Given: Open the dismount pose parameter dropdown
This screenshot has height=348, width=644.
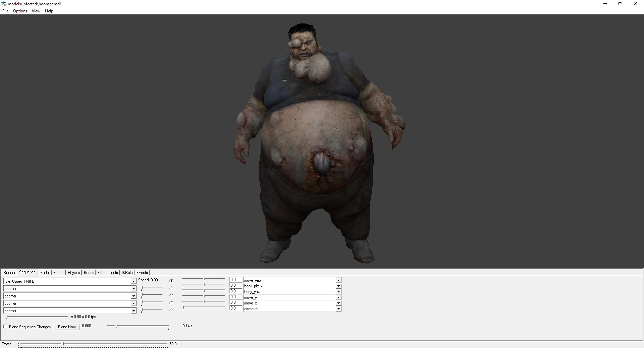Looking at the screenshot, I should (338, 309).
